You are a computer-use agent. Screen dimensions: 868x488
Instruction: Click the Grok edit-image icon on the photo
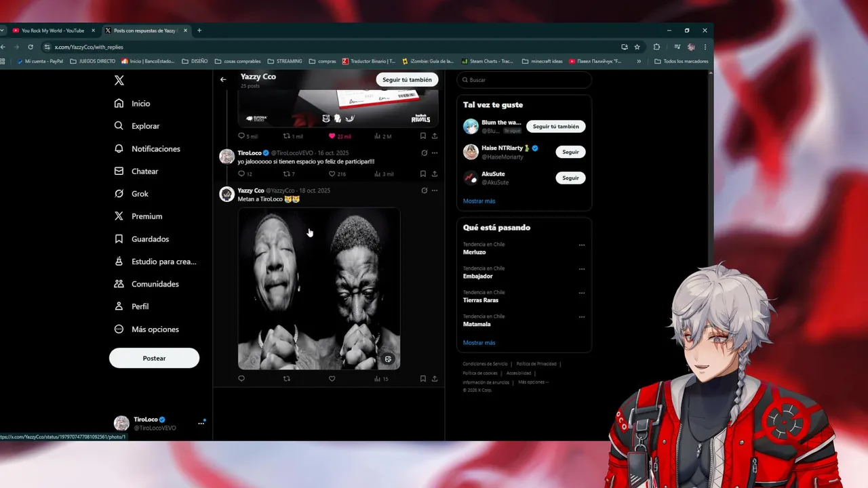(x=388, y=359)
